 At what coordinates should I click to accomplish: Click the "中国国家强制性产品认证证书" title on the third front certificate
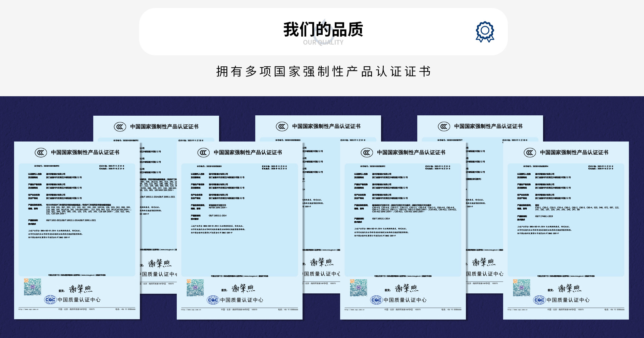point(411,153)
